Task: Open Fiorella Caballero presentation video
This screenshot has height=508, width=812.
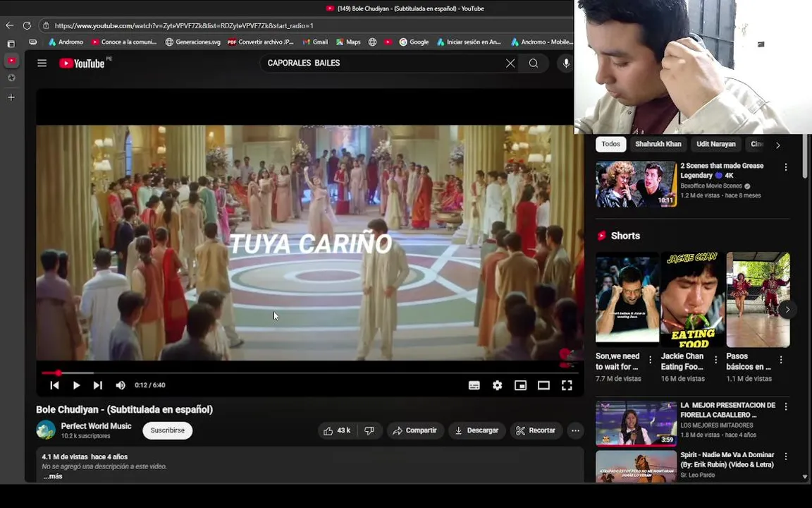Action: 636,423
